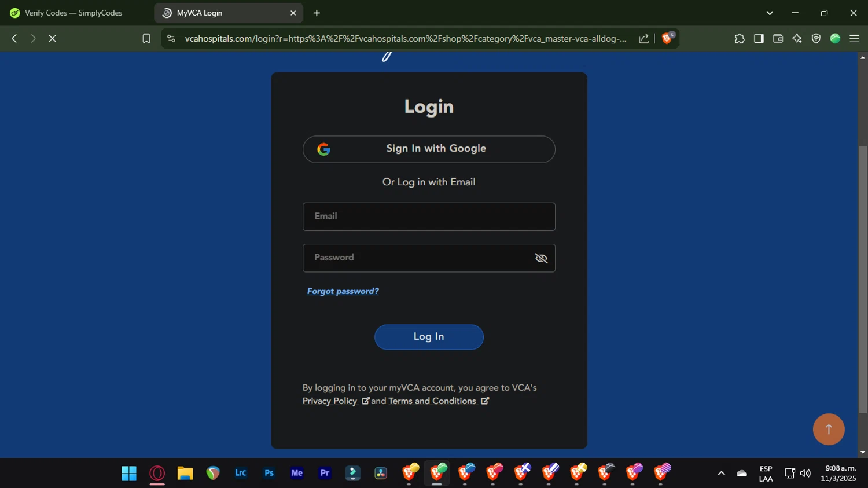
Task: Open Adobe Media Encoder from the taskbar
Action: coord(297,473)
